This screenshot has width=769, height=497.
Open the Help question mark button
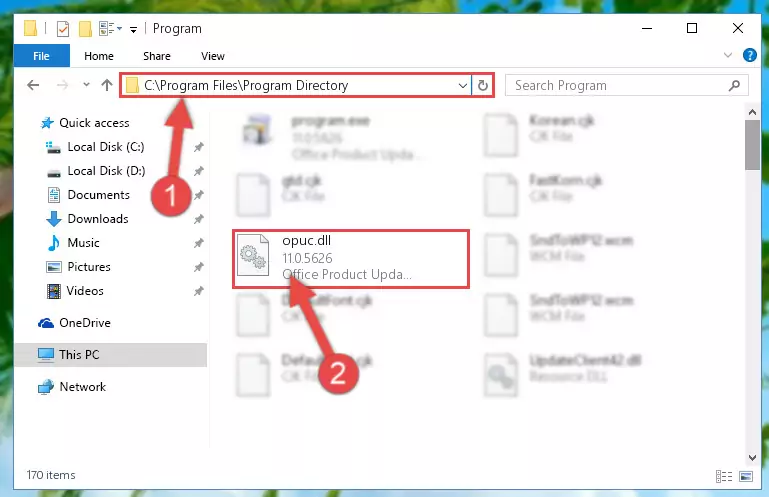coord(749,55)
